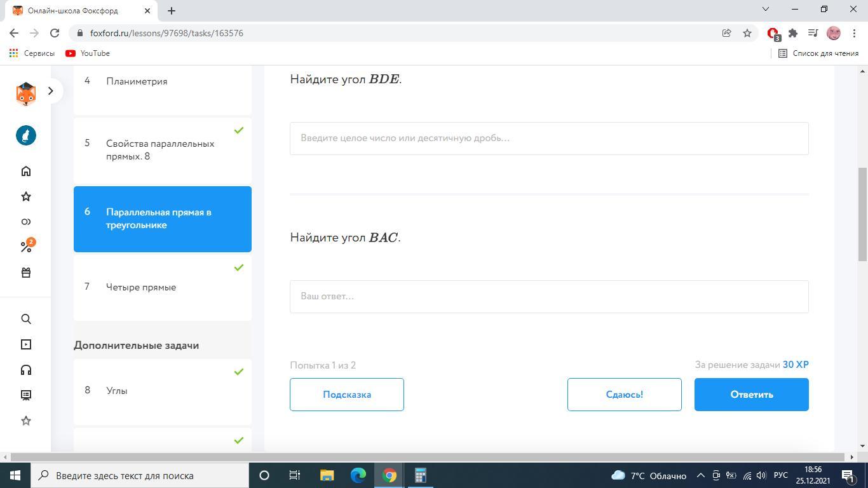Show hidden system tray icons

coord(701,475)
